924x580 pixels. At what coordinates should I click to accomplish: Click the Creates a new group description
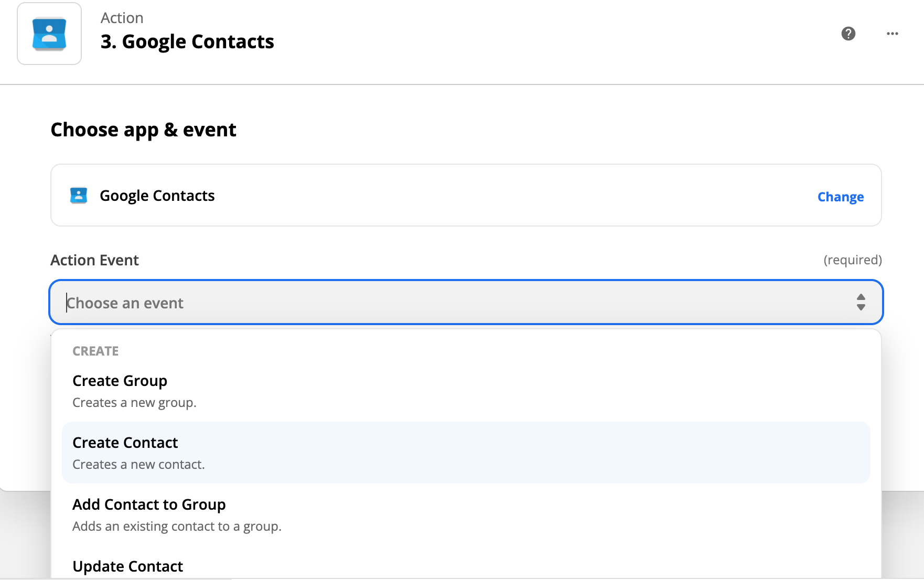point(134,403)
